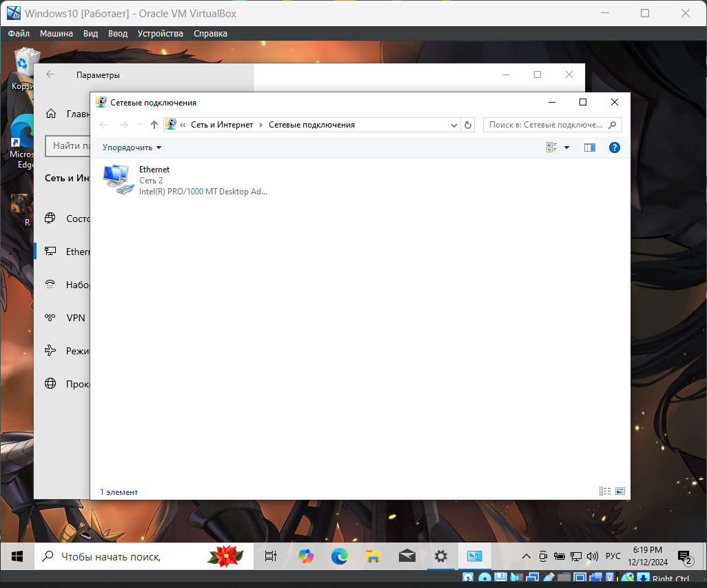Open the volume control

592,556
